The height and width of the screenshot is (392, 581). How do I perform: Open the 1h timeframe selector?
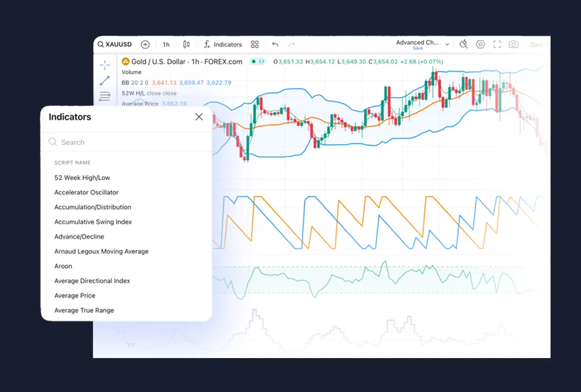coord(166,44)
